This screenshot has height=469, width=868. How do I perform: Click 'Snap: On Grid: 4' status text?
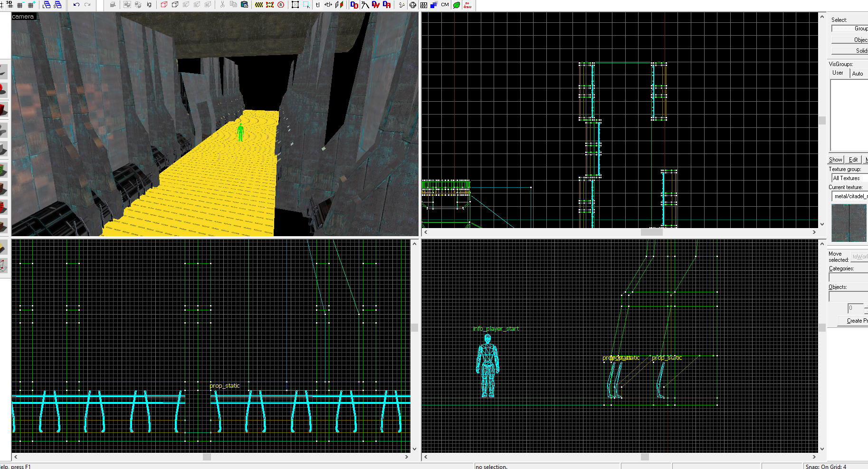tap(826, 467)
